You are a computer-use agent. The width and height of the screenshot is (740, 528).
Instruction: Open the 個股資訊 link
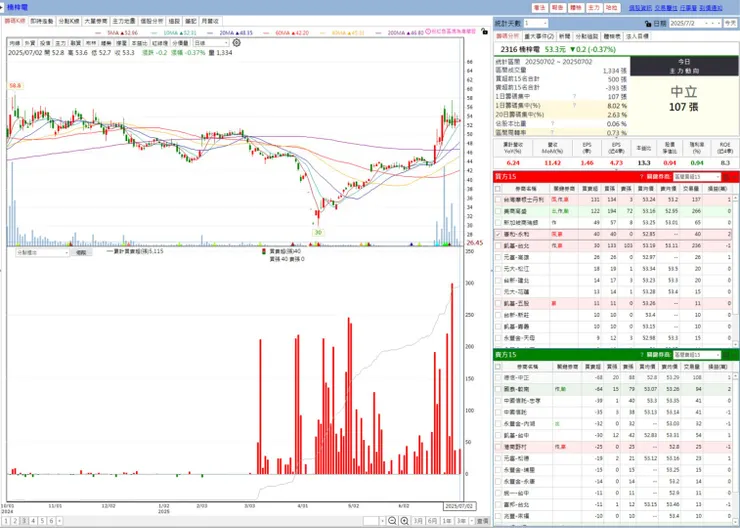640,8
